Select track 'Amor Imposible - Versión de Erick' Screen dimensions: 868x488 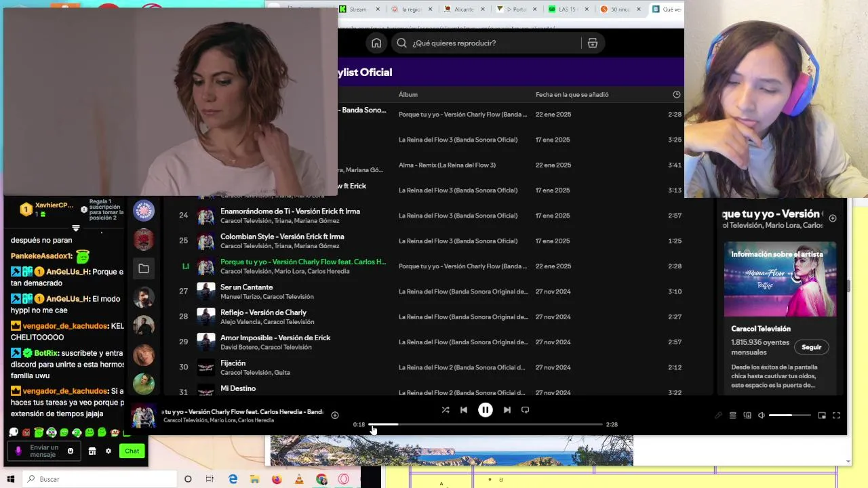pos(275,338)
